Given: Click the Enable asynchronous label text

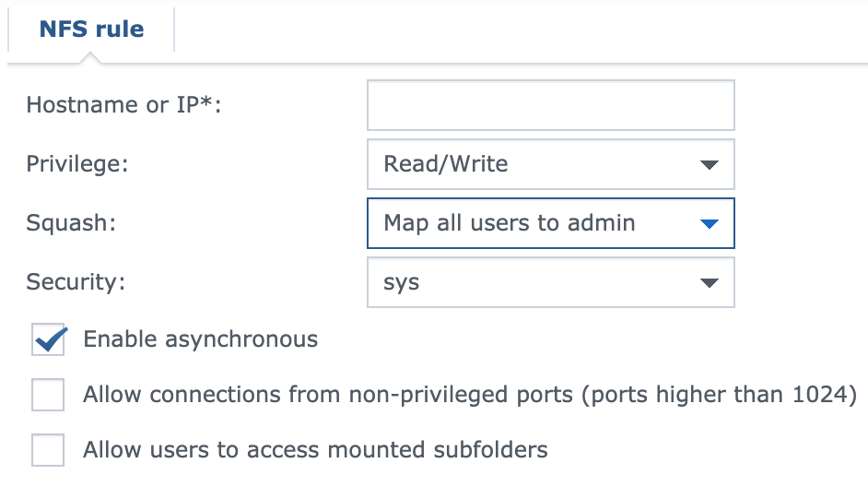Looking at the screenshot, I should pyautogui.click(x=200, y=339).
